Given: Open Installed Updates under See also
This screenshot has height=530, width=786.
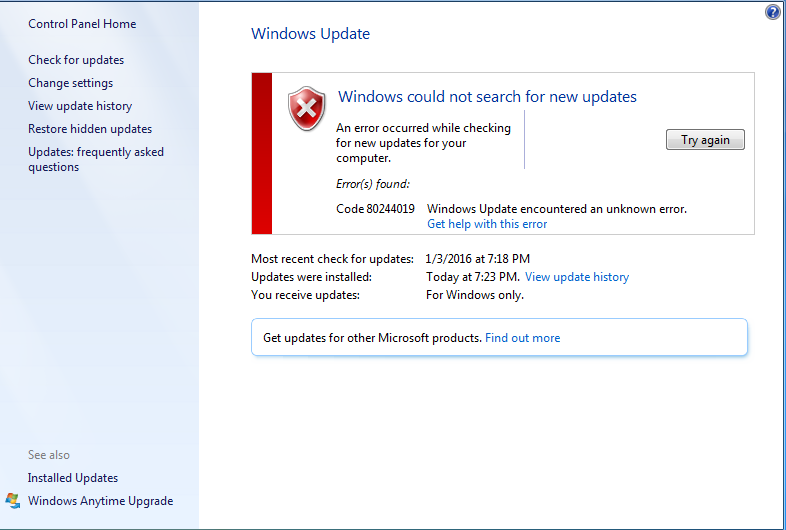Looking at the screenshot, I should pos(73,478).
